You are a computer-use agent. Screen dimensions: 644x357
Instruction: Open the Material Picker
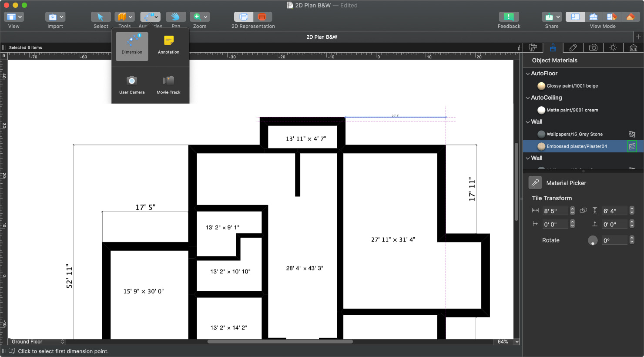535,182
